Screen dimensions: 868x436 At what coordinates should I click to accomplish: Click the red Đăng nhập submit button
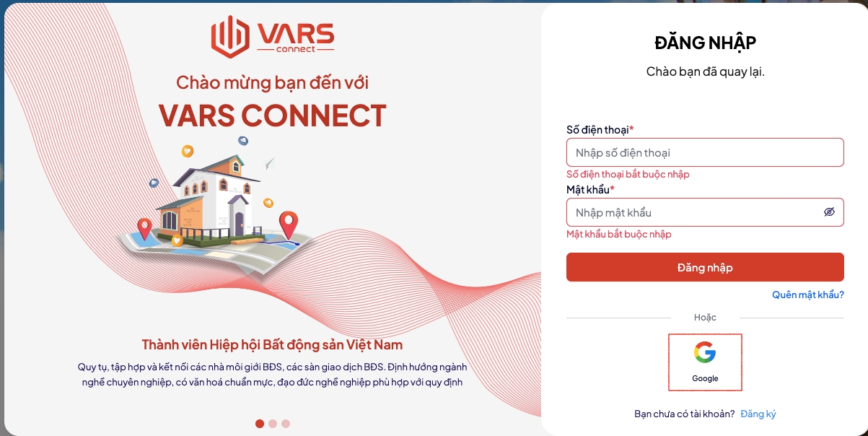coord(705,267)
